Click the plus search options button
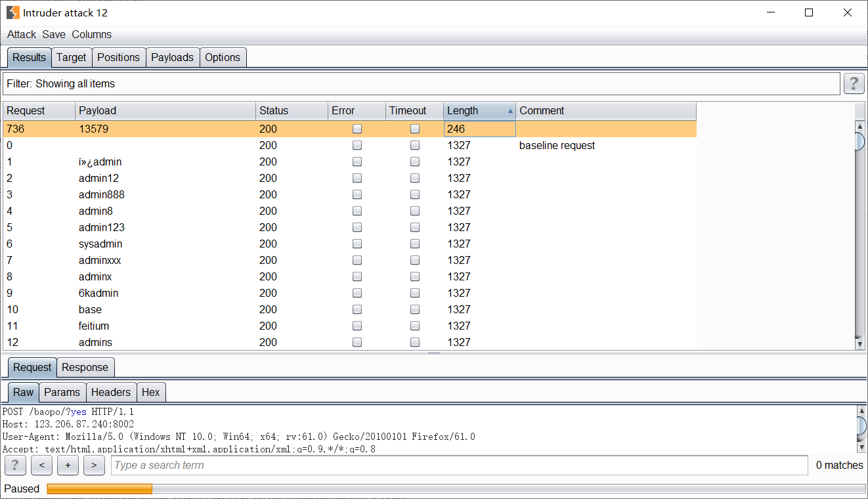868x499 pixels. (68, 465)
